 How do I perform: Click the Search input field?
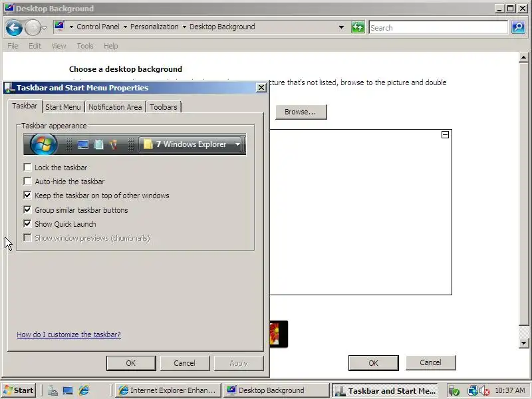coord(438,27)
